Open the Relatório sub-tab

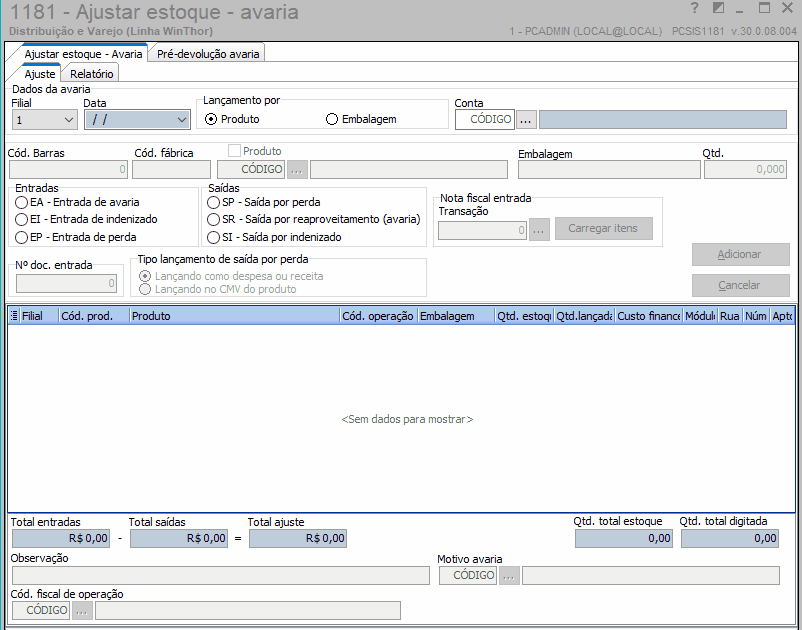[92, 74]
